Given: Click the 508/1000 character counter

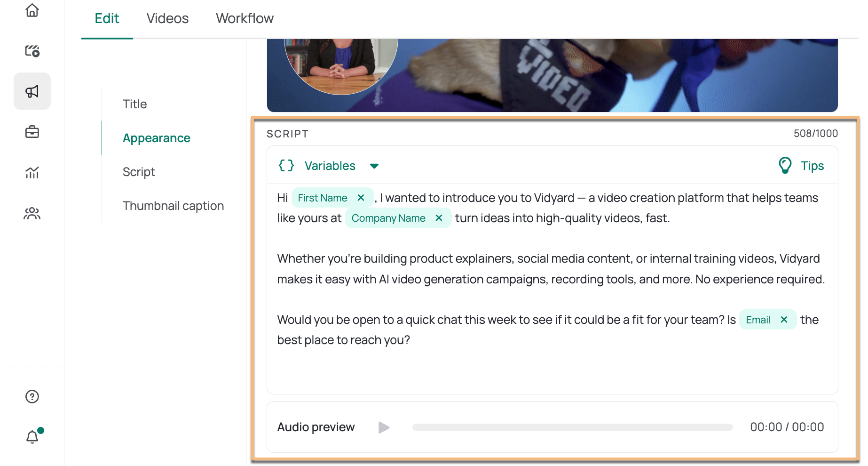Looking at the screenshot, I should pos(816,133).
